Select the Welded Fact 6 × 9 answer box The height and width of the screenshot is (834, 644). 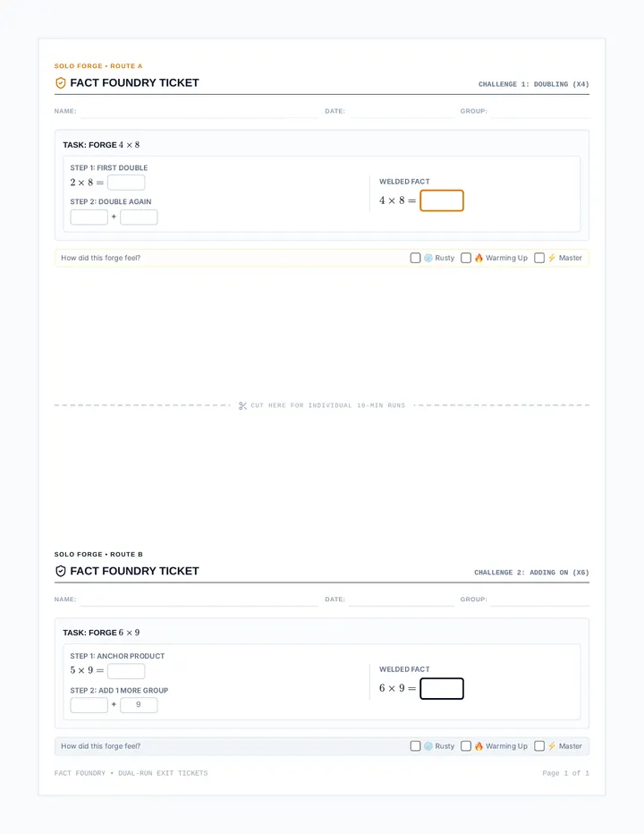coord(442,689)
